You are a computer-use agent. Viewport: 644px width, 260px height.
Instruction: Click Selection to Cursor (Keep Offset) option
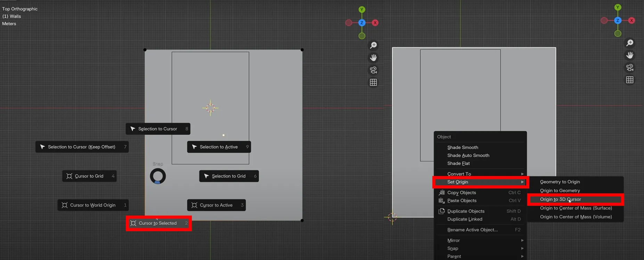tap(82, 147)
